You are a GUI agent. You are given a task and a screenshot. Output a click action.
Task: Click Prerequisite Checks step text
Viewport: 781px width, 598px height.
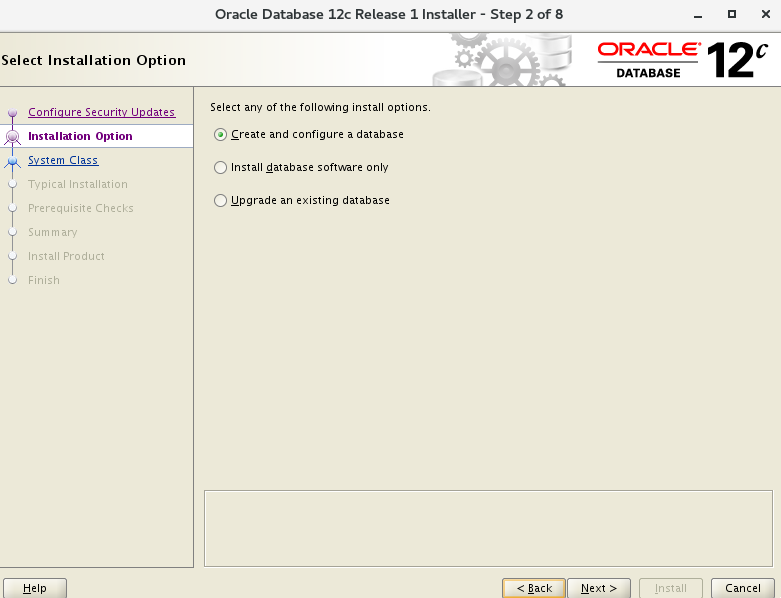tap(81, 208)
